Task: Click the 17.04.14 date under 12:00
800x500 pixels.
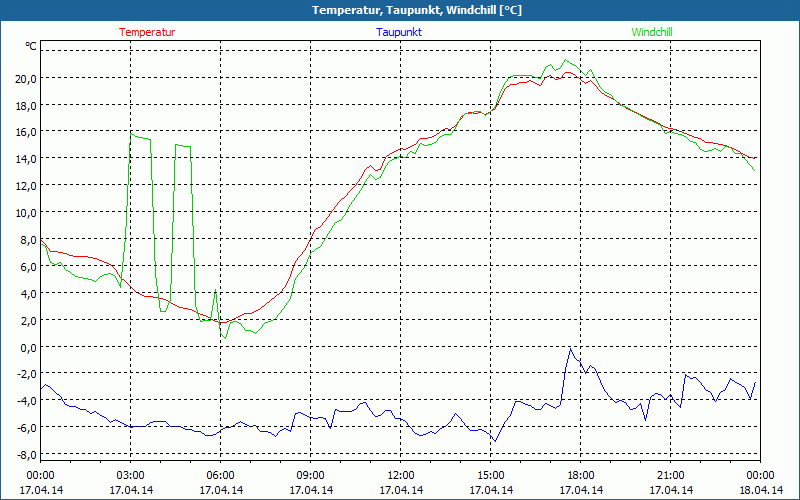Action: click(401, 490)
